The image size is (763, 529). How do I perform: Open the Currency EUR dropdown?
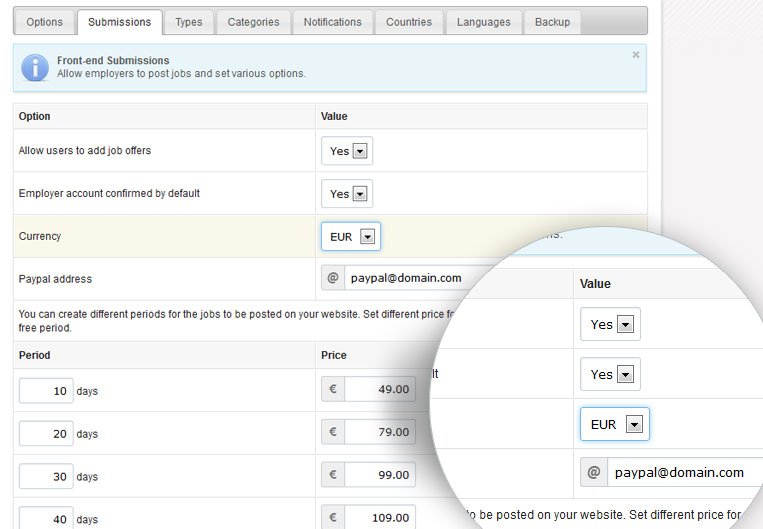coord(351,237)
